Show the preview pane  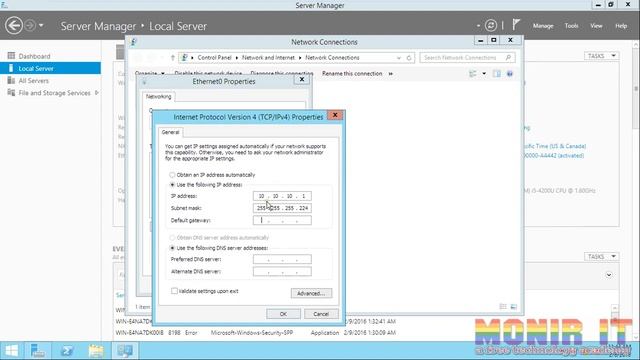coord(497,74)
